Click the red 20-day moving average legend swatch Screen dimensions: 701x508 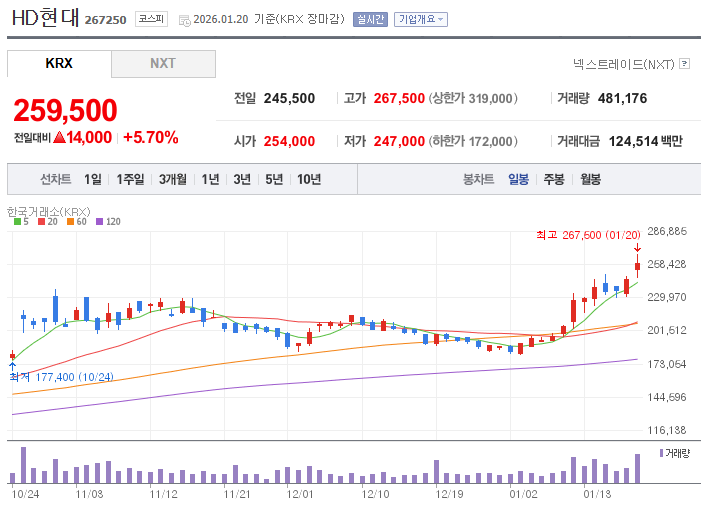(41, 221)
